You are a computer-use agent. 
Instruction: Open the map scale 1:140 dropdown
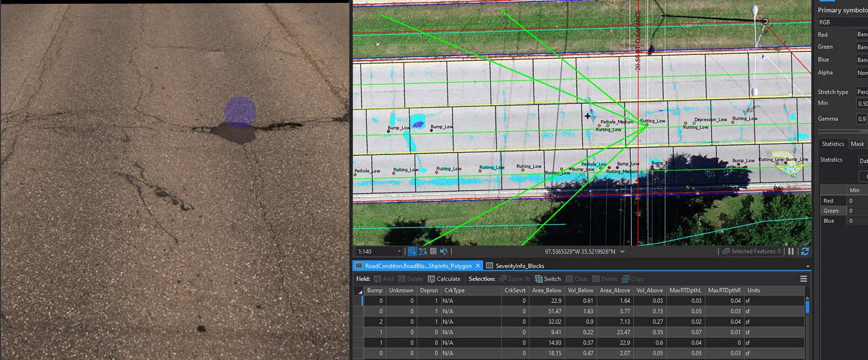(x=399, y=252)
